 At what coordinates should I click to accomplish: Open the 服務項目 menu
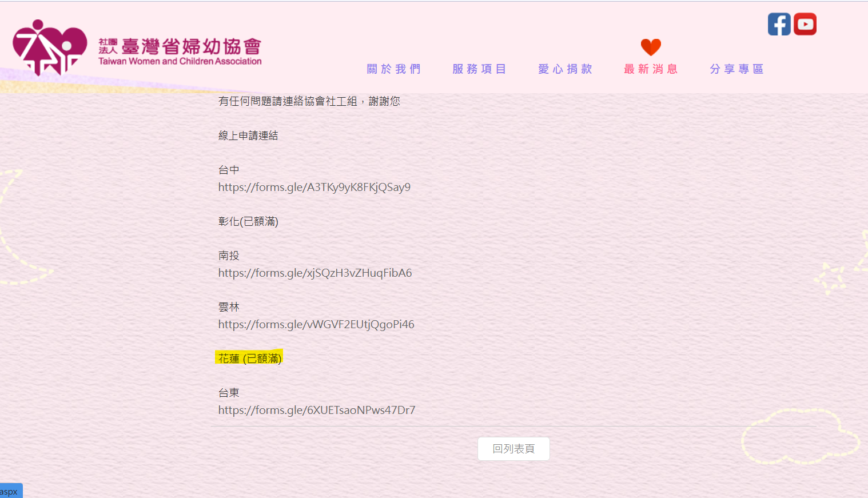coord(480,69)
